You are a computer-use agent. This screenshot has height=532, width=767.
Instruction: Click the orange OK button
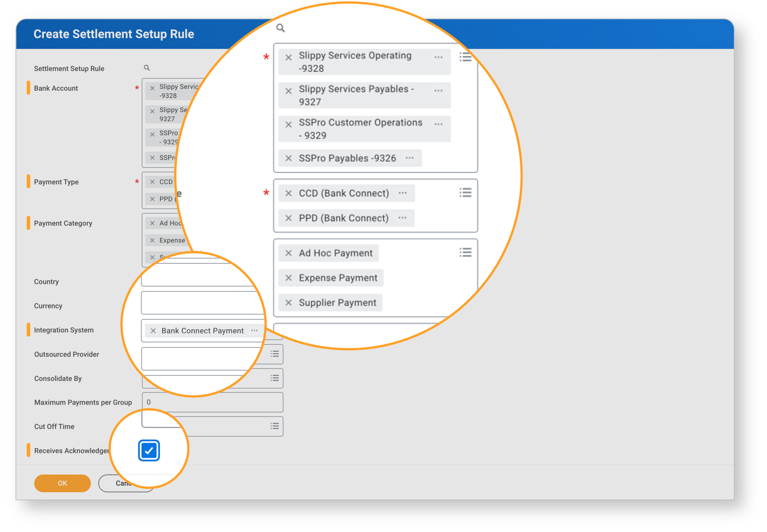point(62,484)
